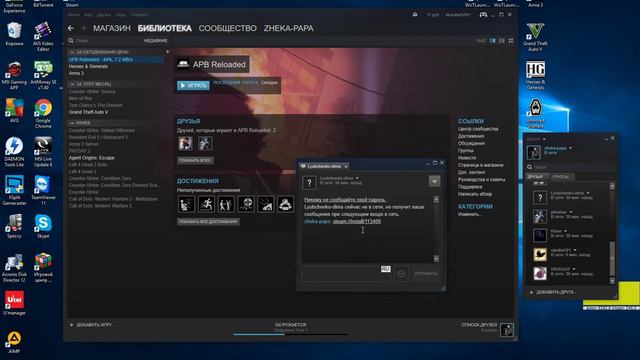Select the first locked achievement icon
Screen dimensions: 640x360
point(186,204)
